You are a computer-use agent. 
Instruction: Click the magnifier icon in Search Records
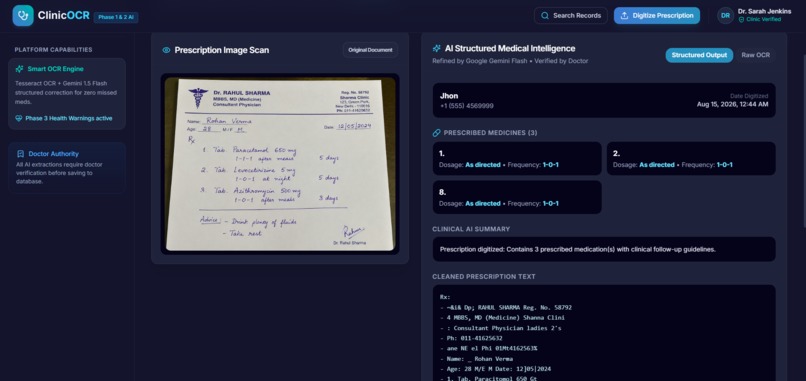coord(545,15)
